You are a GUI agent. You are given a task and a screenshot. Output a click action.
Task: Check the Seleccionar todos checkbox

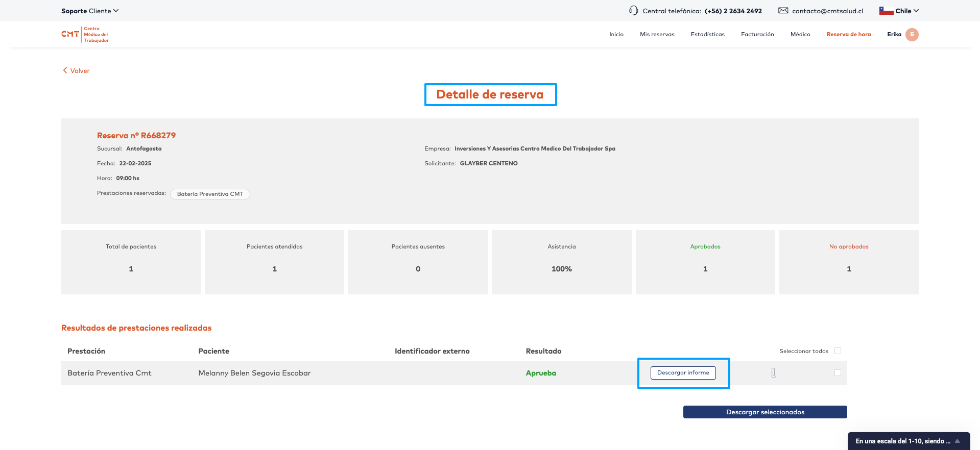point(838,351)
